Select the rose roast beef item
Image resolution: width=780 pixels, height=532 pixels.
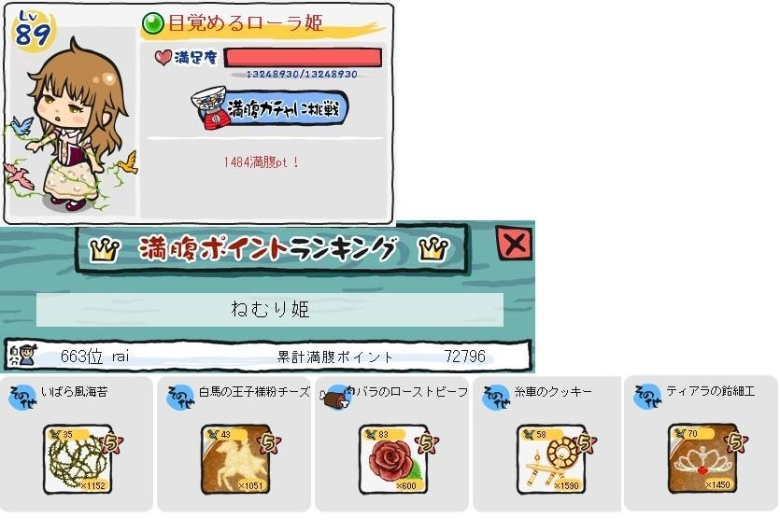point(394,459)
